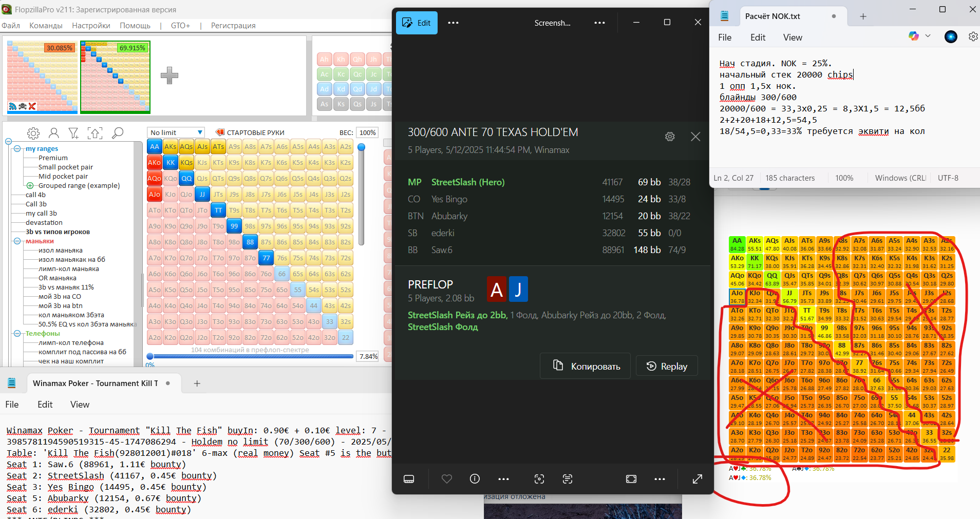The image size is (980, 519).
Task: Click the vertical hand-range slider handle
Action: tap(362, 147)
